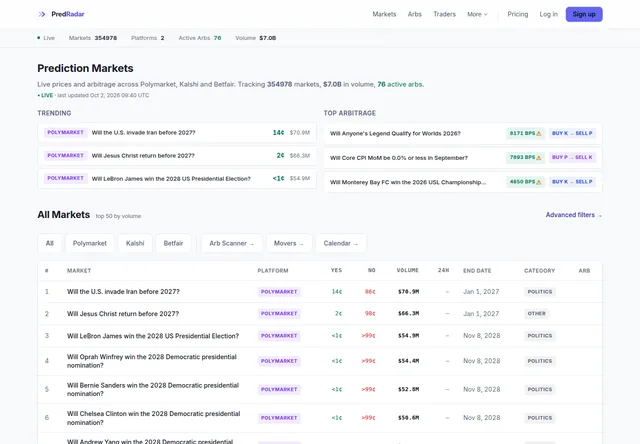This screenshot has height=444, width=640.
Task: Click the 76 active arbs link
Action: [400, 84]
